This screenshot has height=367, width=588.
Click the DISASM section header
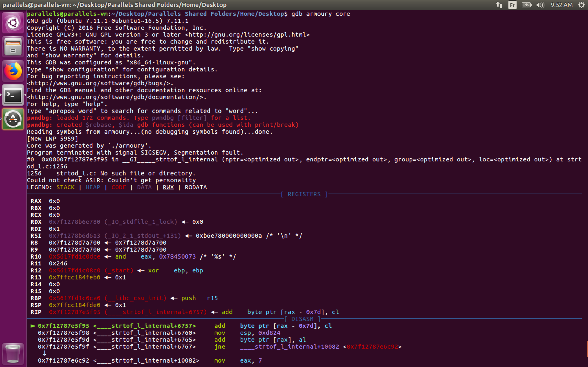point(302,319)
